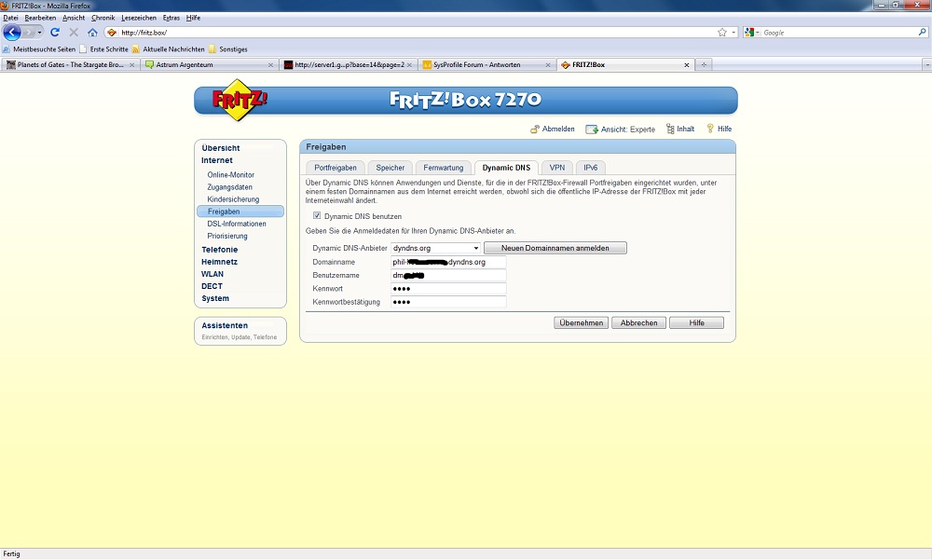Image resolution: width=932 pixels, height=560 pixels.
Task: Click the Ansicht: Experte icon
Action: point(592,129)
